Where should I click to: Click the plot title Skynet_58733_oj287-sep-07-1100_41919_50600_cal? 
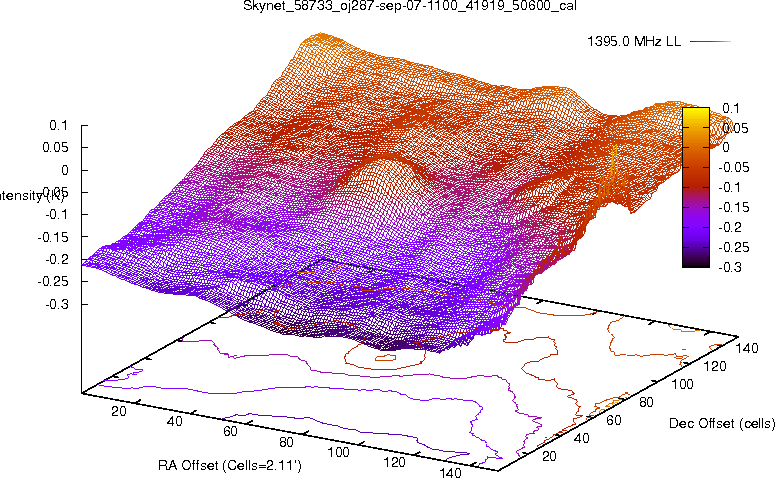pyautogui.click(x=410, y=6)
